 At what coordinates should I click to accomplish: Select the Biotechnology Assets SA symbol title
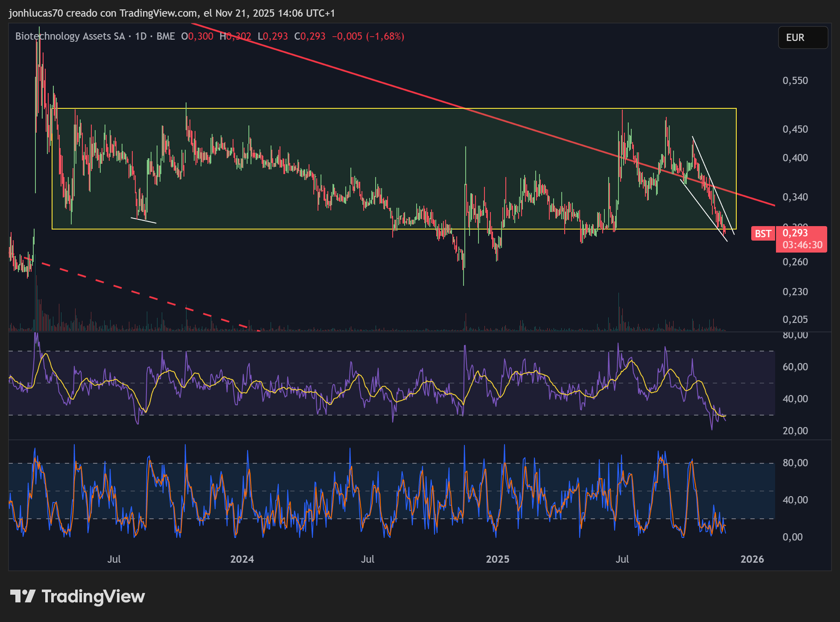[70, 36]
